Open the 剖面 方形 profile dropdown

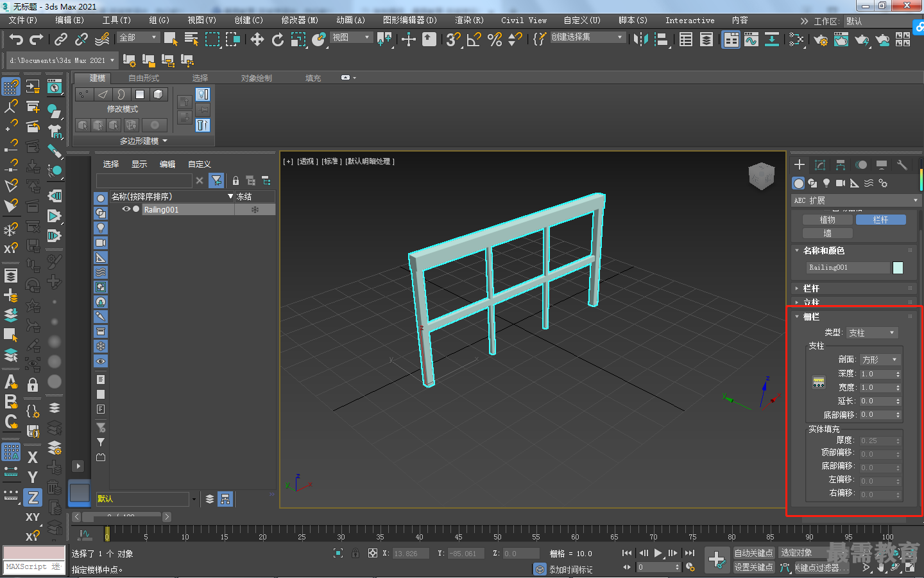point(880,360)
